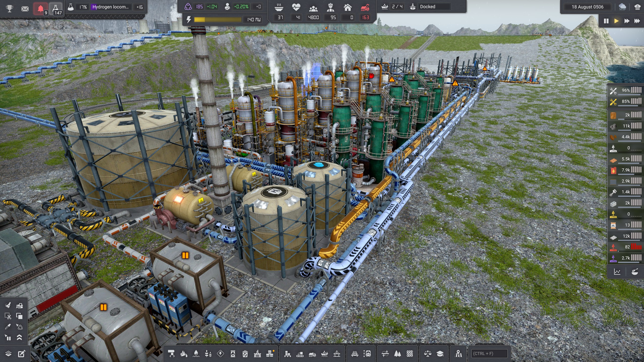Click the cargo ship count 2 / 4

click(x=397, y=7)
